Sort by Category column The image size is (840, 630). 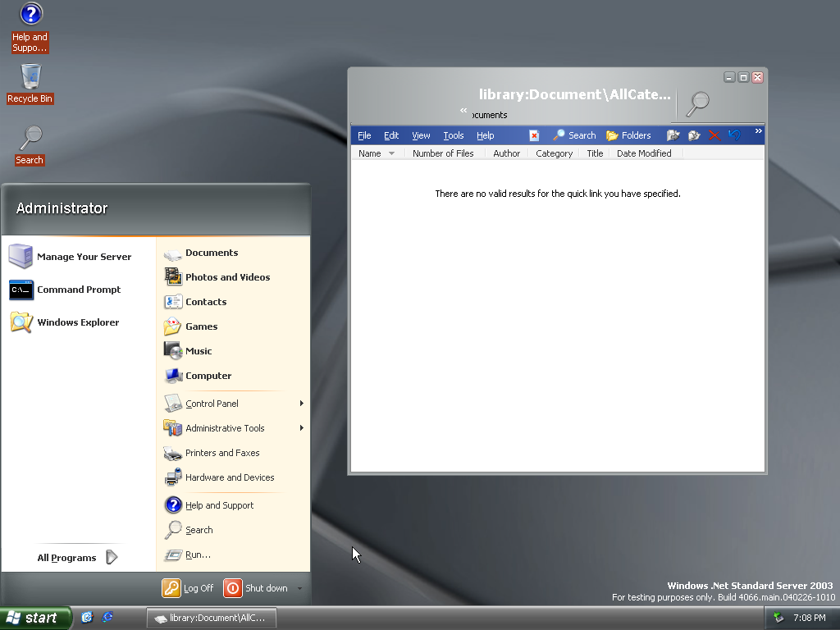(x=554, y=153)
